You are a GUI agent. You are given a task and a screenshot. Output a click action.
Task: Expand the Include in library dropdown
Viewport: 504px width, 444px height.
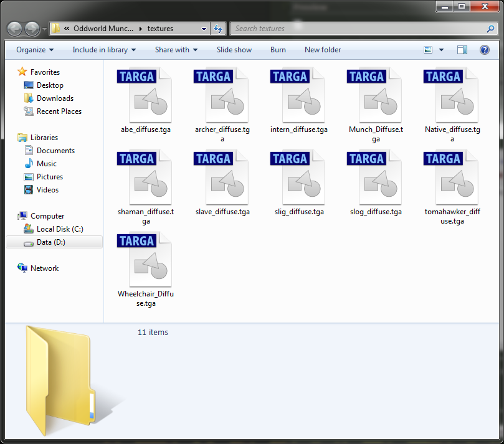pos(104,50)
